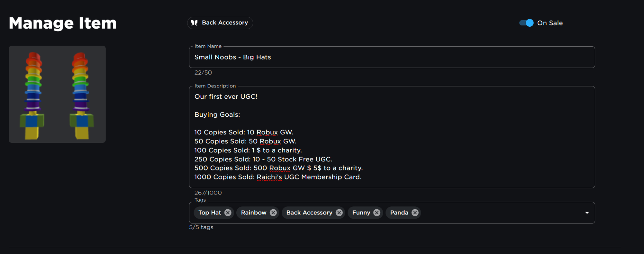Click the rainbow hats item thumbnail

[57, 94]
